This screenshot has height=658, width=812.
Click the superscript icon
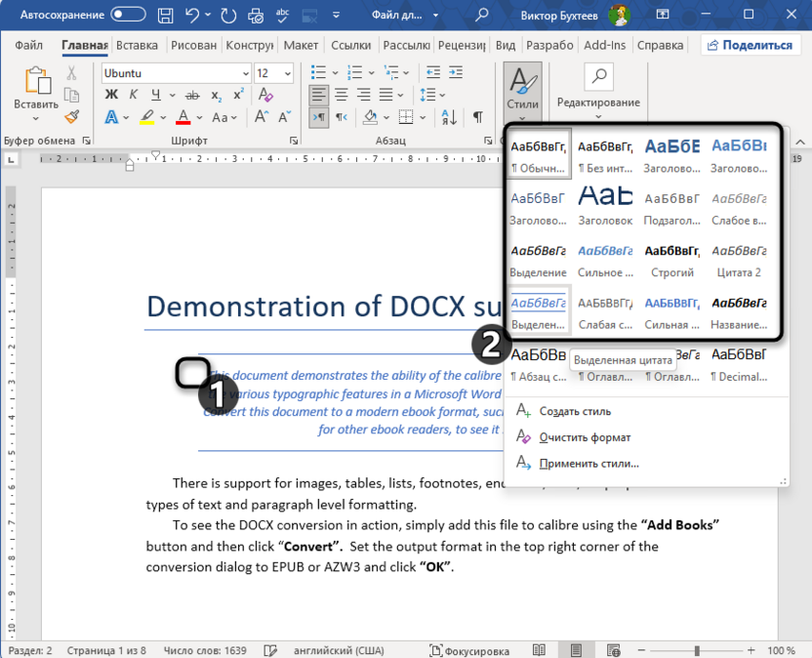click(x=237, y=93)
